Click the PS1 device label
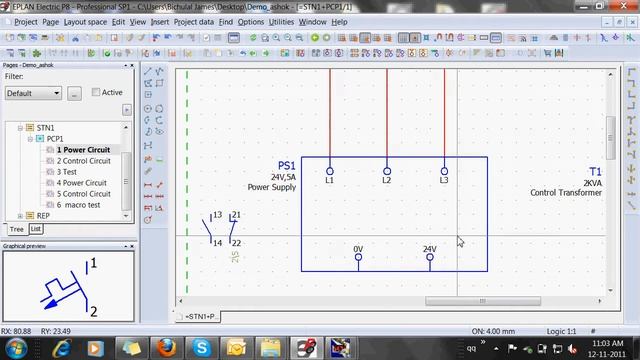 [x=286, y=165]
